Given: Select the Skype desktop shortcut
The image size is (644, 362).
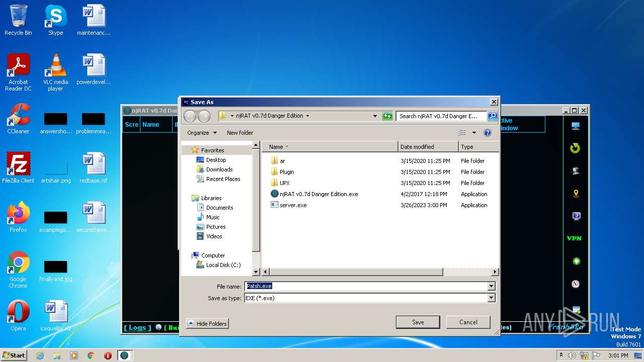Looking at the screenshot, I should click(55, 20).
